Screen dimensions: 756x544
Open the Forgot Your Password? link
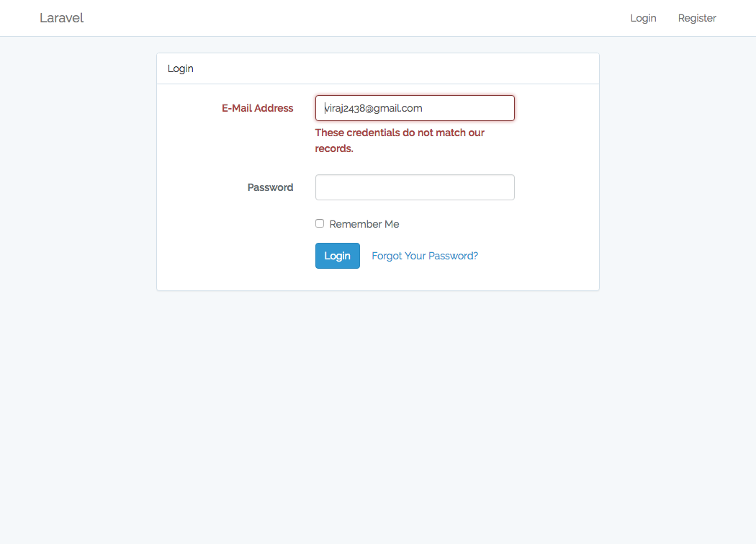(x=425, y=256)
